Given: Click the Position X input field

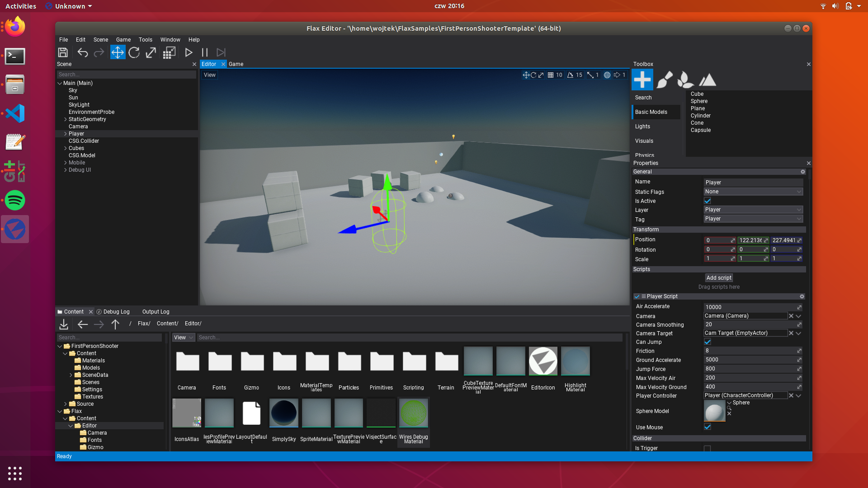Looking at the screenshot, I should pos(718,239).
